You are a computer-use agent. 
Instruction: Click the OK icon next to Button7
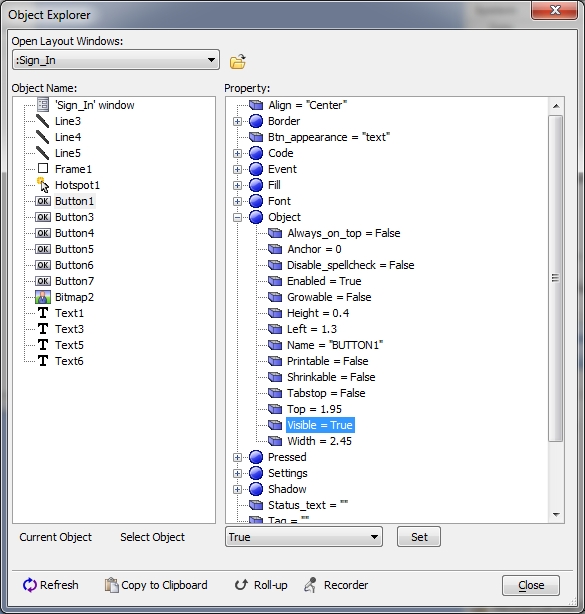[43, 281]
